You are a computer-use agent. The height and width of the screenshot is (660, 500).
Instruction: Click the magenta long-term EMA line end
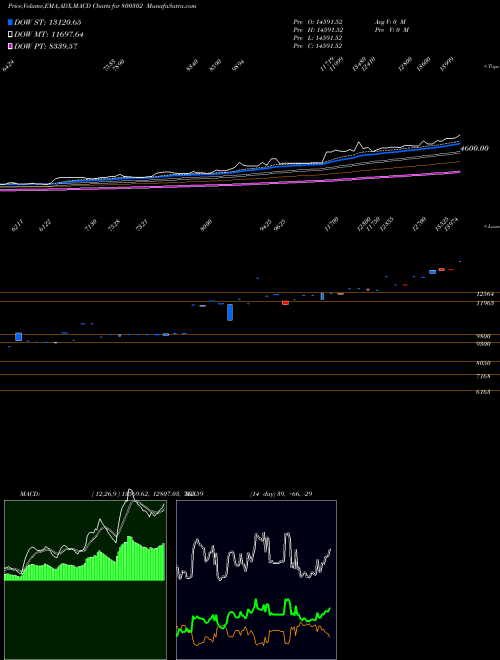tap(458, 172)
